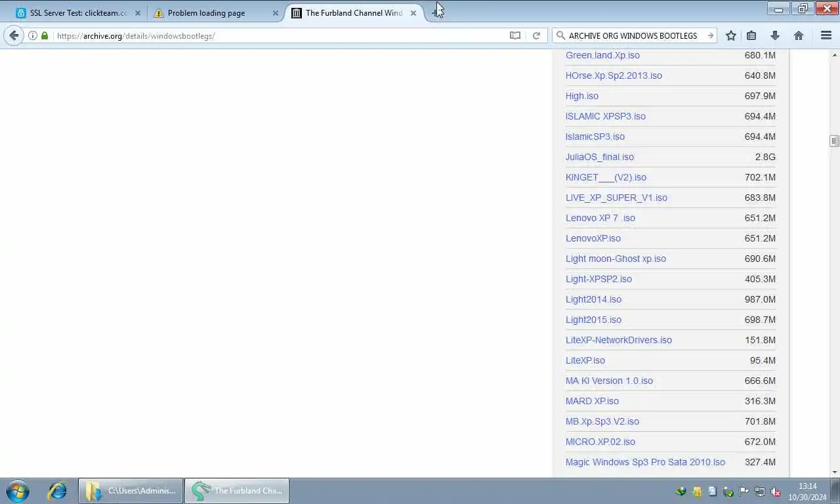Open Light moon-Ghost xp.iso link

616,259
